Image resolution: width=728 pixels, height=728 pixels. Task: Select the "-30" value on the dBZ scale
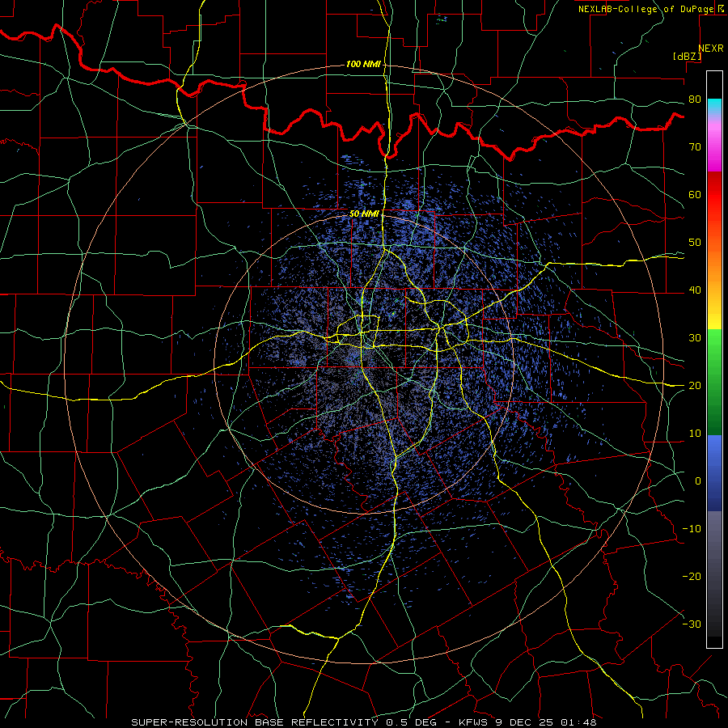(x=692, y=624)
